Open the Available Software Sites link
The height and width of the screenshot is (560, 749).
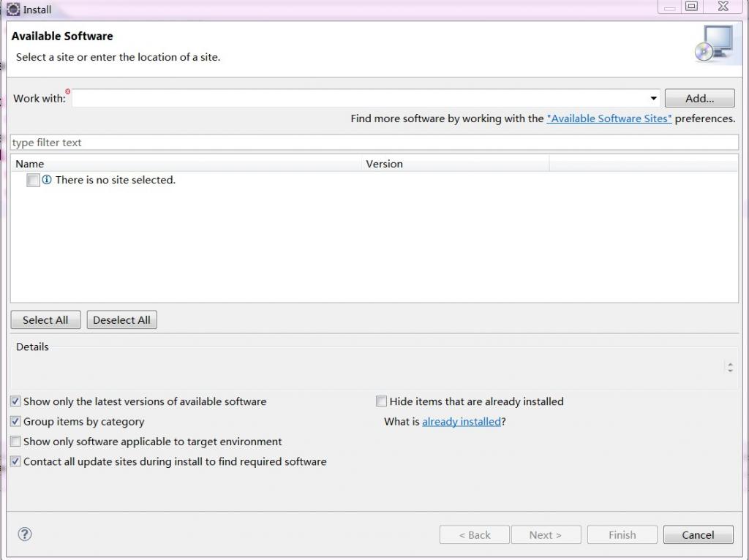coord(609,118)
